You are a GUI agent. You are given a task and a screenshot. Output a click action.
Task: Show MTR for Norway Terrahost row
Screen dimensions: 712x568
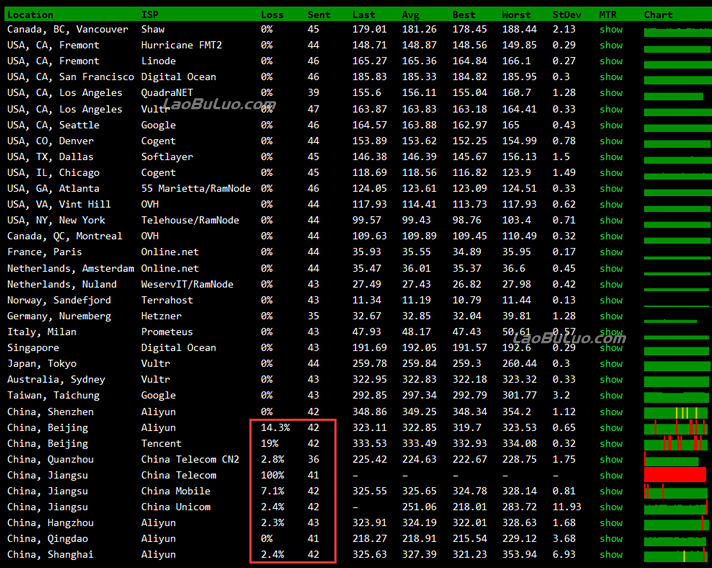click(611, 301)
